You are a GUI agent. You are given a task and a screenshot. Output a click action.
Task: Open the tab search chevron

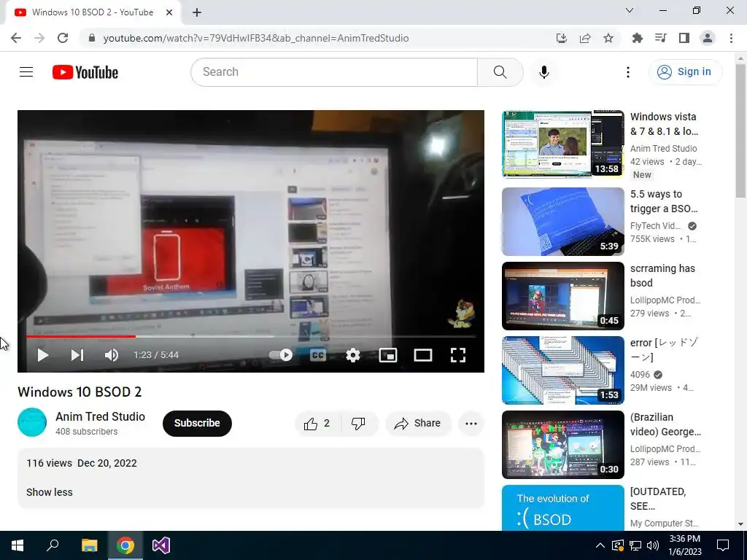point(630,10)
